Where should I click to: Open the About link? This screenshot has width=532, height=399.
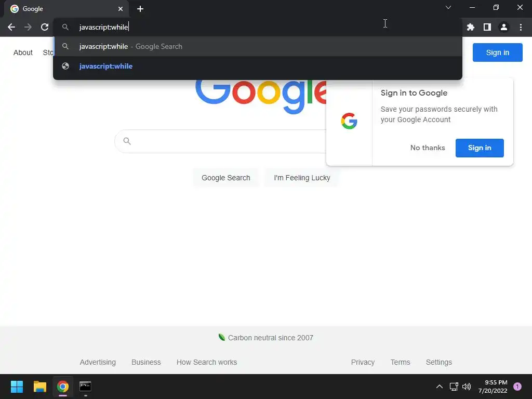click(x=23, y=52)
